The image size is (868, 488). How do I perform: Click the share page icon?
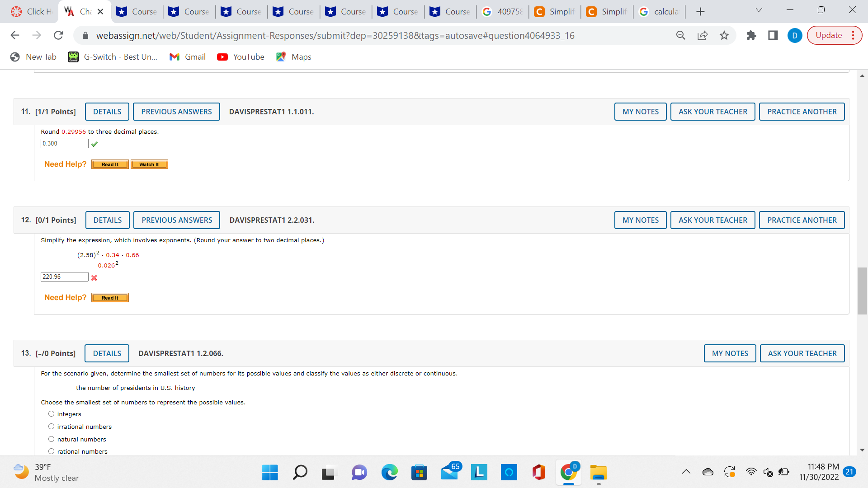pos(703,35)
